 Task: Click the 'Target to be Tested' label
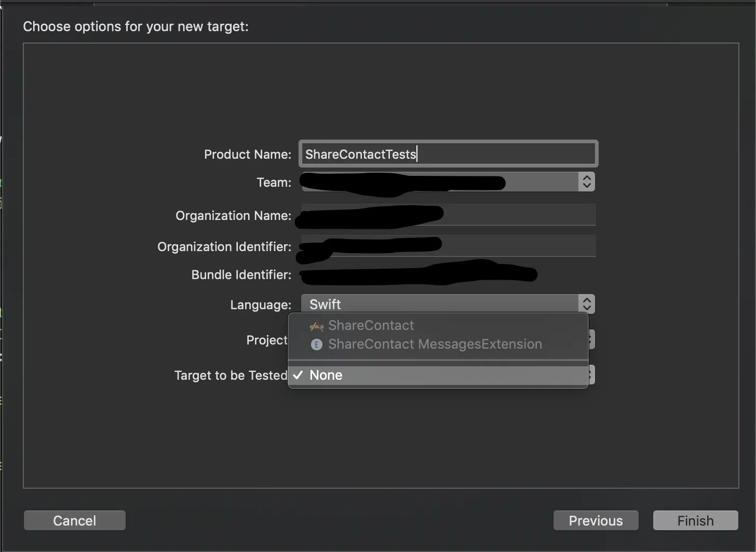[x=231, y=375]
